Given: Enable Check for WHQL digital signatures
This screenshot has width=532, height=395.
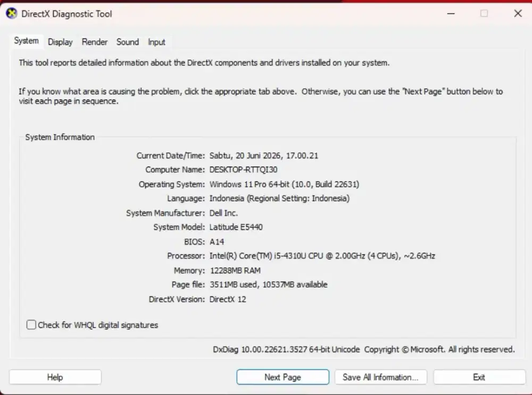Looking at the screenshot, I should tap(31, 325).
